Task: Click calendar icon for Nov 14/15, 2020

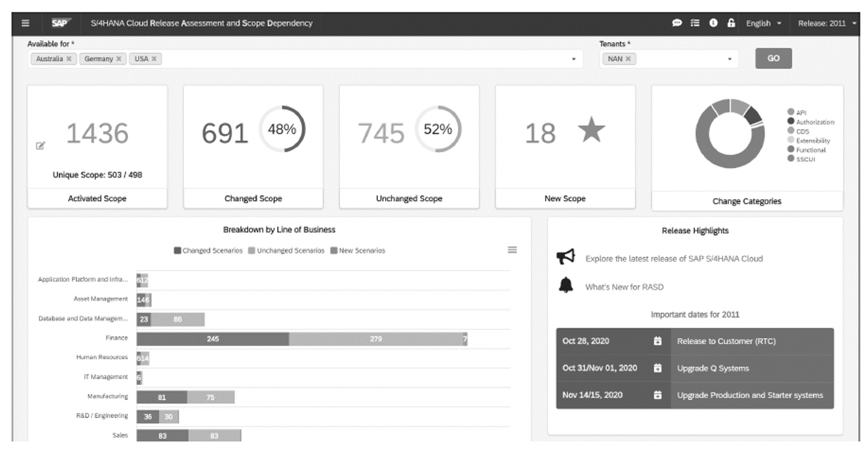Action: 658,395
